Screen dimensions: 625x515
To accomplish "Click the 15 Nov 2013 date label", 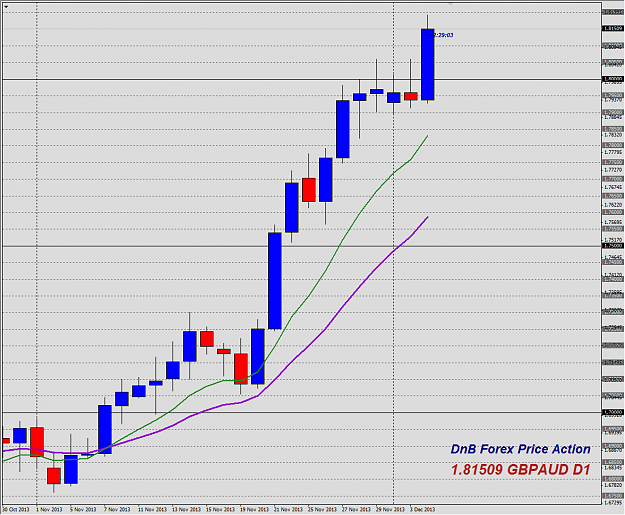I will pos(220,509).
